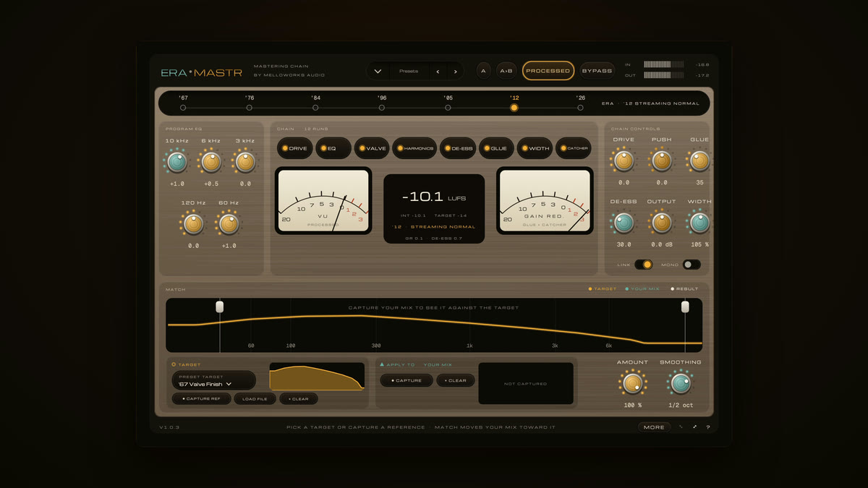868x488 pixels.
Task: Click the Output knob in Chain Controls
Action: click(661, 223)
